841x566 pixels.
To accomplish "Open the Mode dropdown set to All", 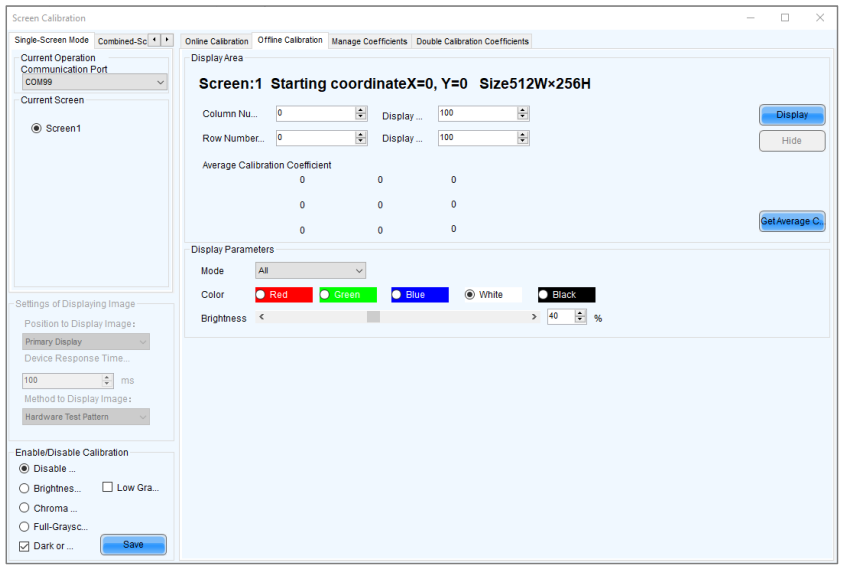I will [x=310, y=270].
